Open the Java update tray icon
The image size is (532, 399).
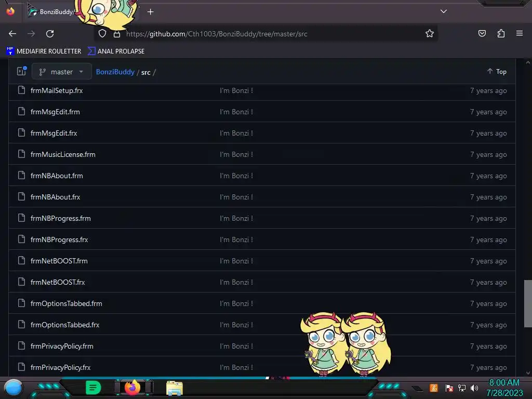pos(433,388)
